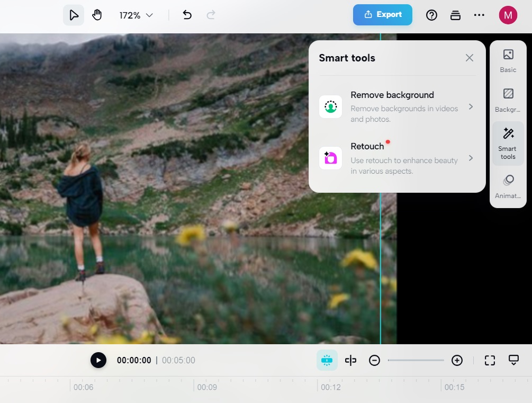
Task: Open the layers stack panel icon
Action: coord(455,15)
